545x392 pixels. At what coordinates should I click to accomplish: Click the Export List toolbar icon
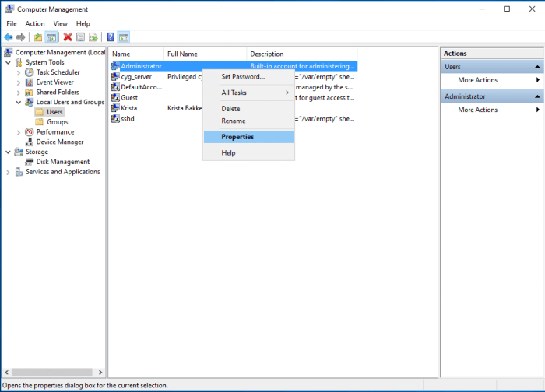pos(93,37)
